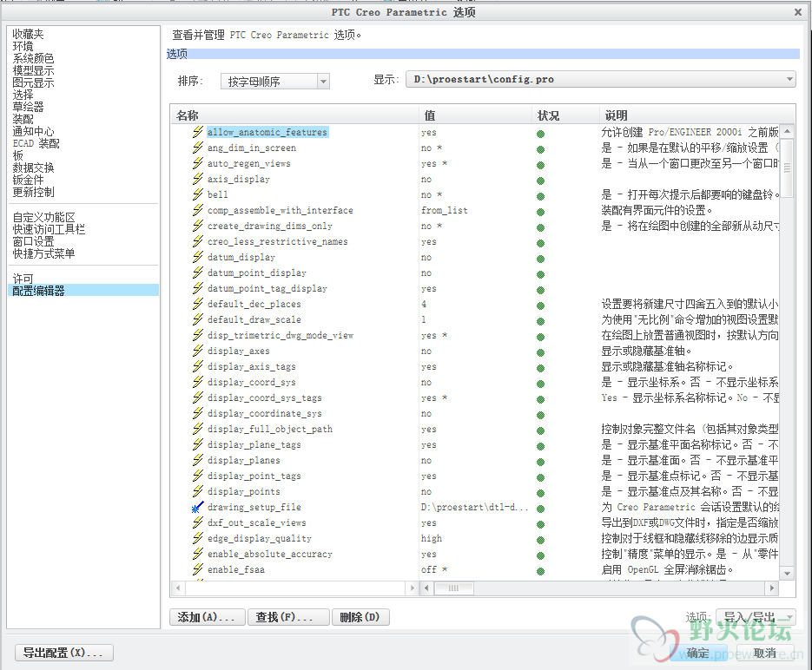Click blue star icon beside drawing_setup_file
Image resolution: width=812 pixels, height=670 pixels.
198,507
